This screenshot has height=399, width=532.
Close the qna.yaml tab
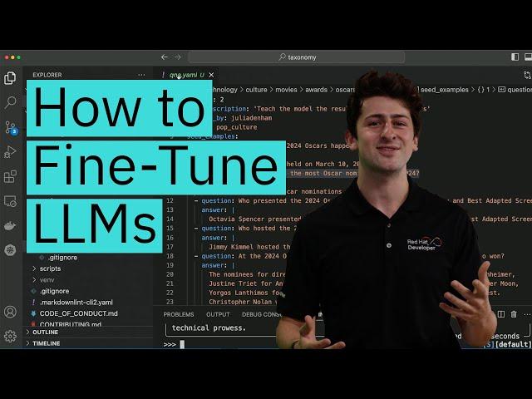211,75
